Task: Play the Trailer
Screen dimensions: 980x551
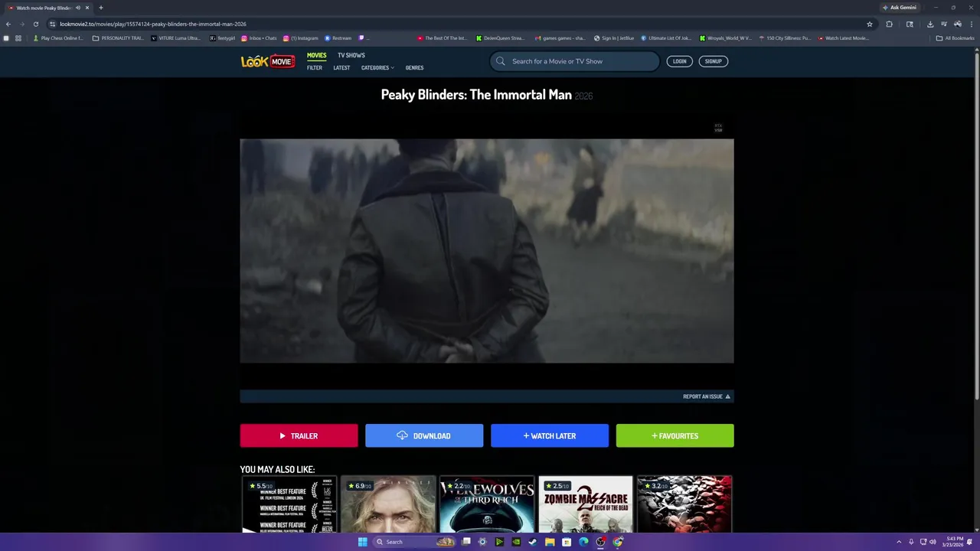Action: pos(299,435)
